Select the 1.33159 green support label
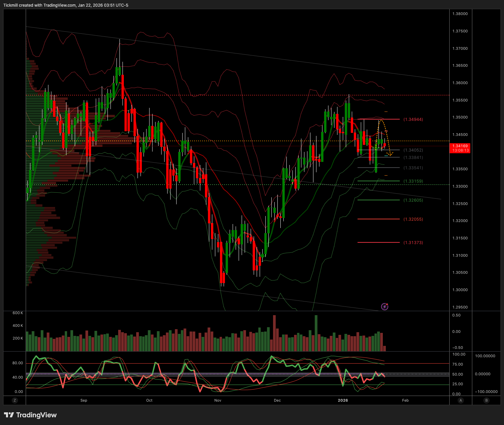The image size is (504, 425). click(413, 181)
